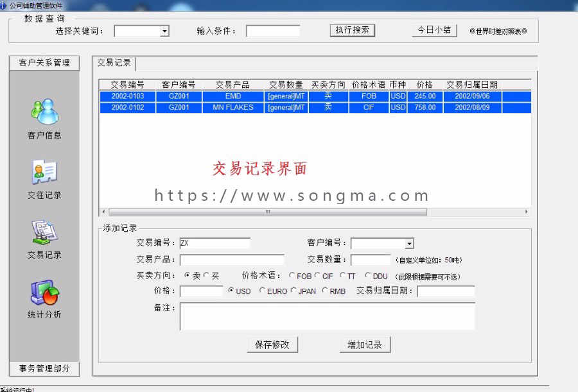
Task: Click the FOB cell in table row
Action: (x=369, y=96)
